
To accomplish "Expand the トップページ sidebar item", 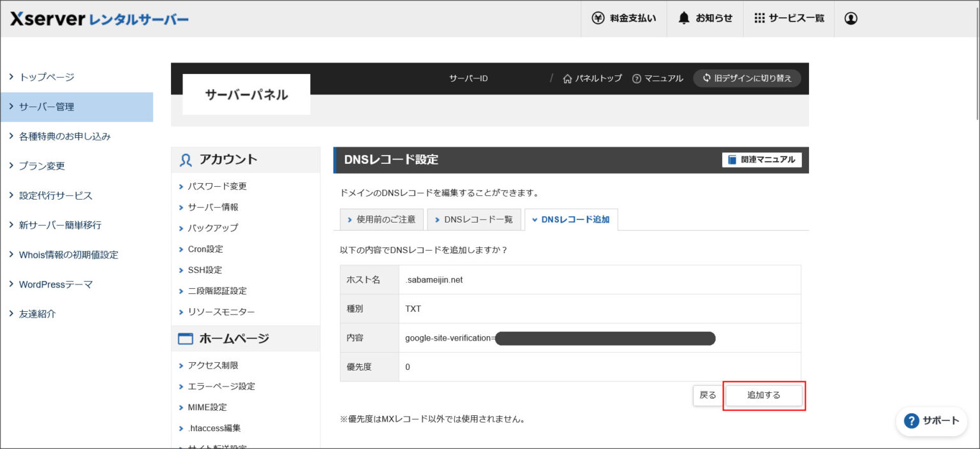I will [x=47, y=77].
